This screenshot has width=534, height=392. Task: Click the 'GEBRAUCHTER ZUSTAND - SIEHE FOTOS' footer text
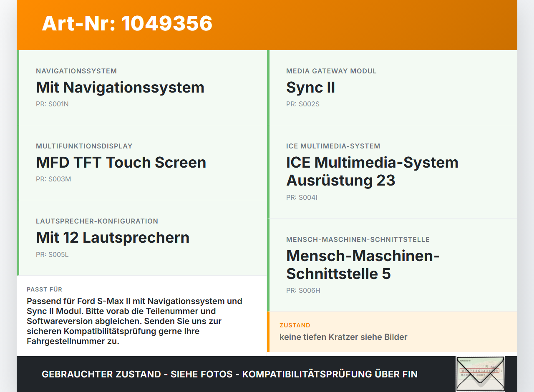coord(229,374)
